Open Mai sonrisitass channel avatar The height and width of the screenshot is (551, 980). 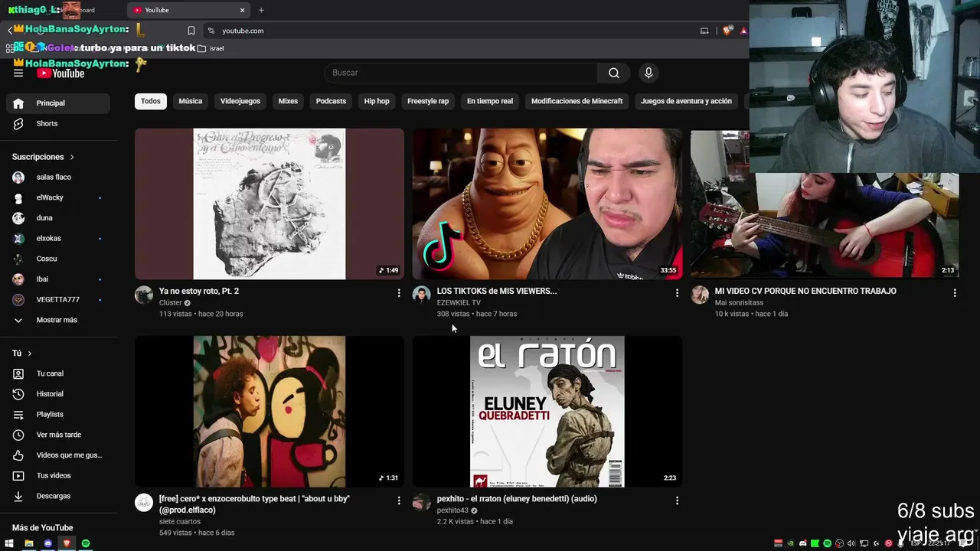[700, 295]
